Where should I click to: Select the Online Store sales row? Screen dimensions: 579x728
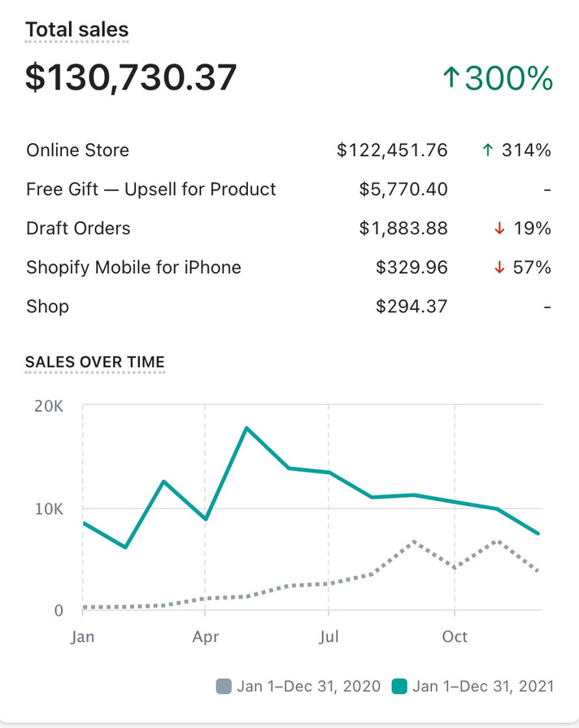click(77, 150)
